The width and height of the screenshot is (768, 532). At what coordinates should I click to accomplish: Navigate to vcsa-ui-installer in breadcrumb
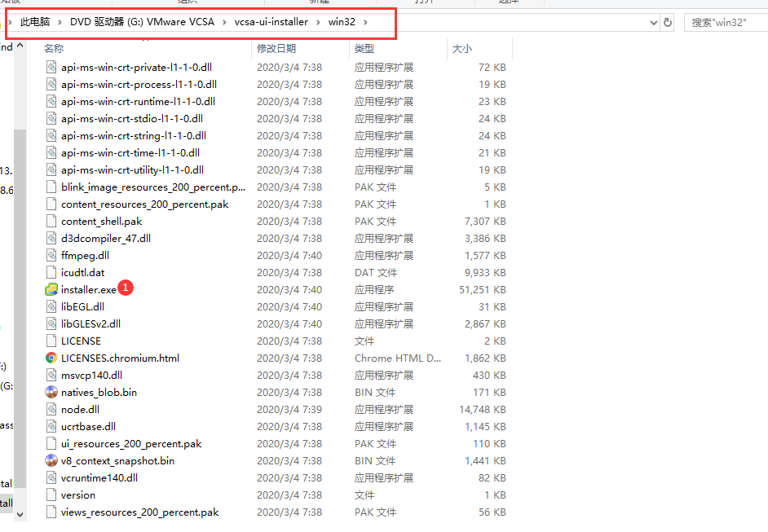(x=271, y=22)
